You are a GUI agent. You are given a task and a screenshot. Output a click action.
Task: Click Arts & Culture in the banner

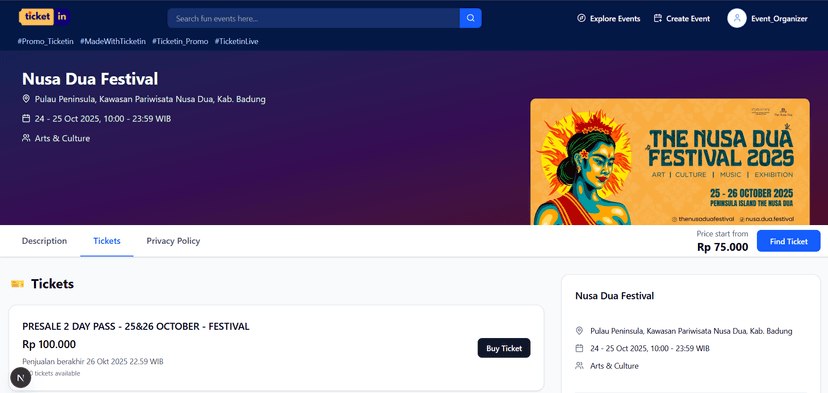click(x=62, y=138)
